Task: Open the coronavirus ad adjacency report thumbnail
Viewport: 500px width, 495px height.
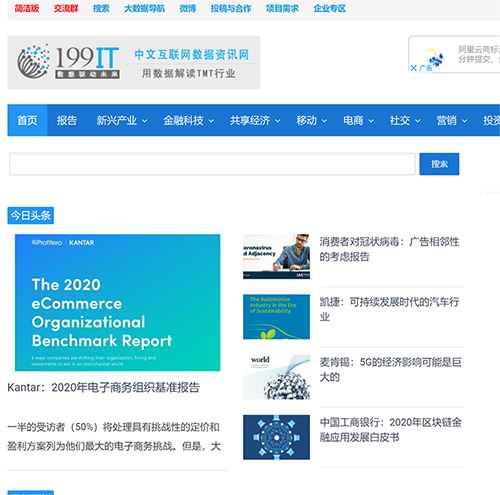Action: tap(276, 256)
